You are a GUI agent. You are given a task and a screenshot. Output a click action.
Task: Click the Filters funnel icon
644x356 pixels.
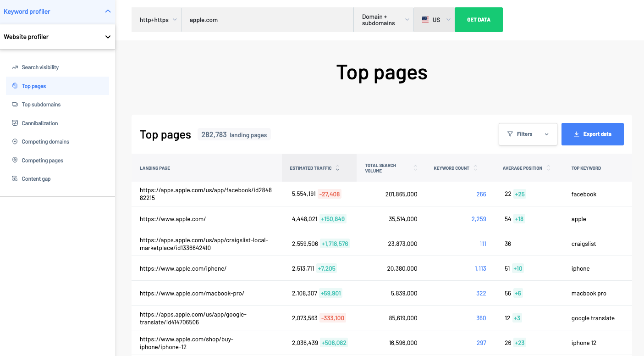point(510,134)
